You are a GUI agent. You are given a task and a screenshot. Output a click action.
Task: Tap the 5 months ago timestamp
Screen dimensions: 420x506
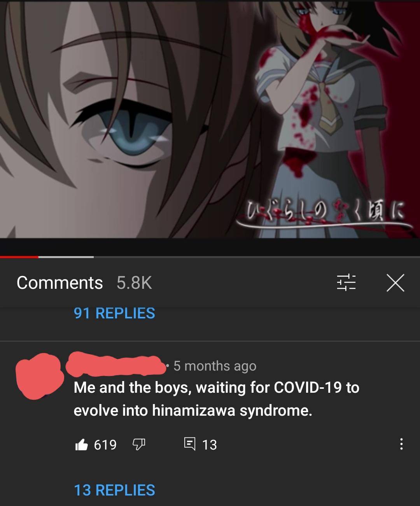[x=215, y=366]
